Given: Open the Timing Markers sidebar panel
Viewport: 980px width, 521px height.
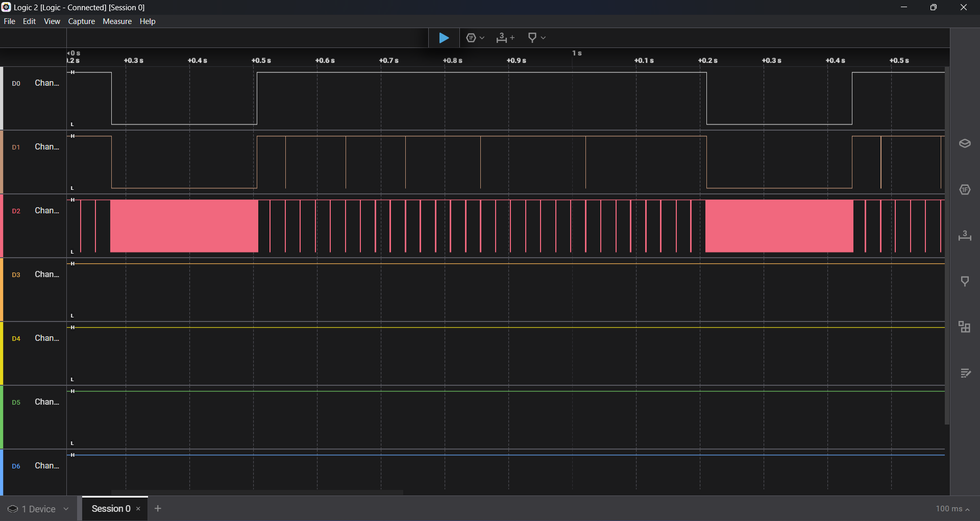Looking at the screenshot, I should pyautogui.click(x=965, y=281).
